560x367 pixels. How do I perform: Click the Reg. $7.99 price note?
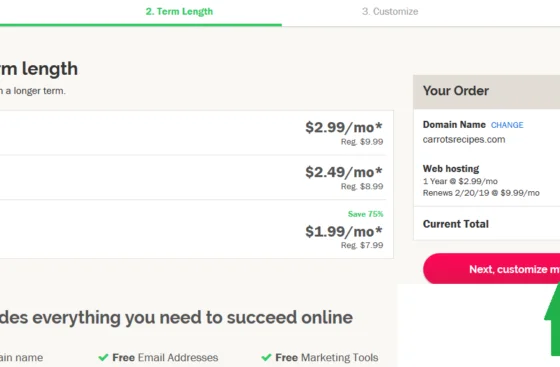point(362,245)
